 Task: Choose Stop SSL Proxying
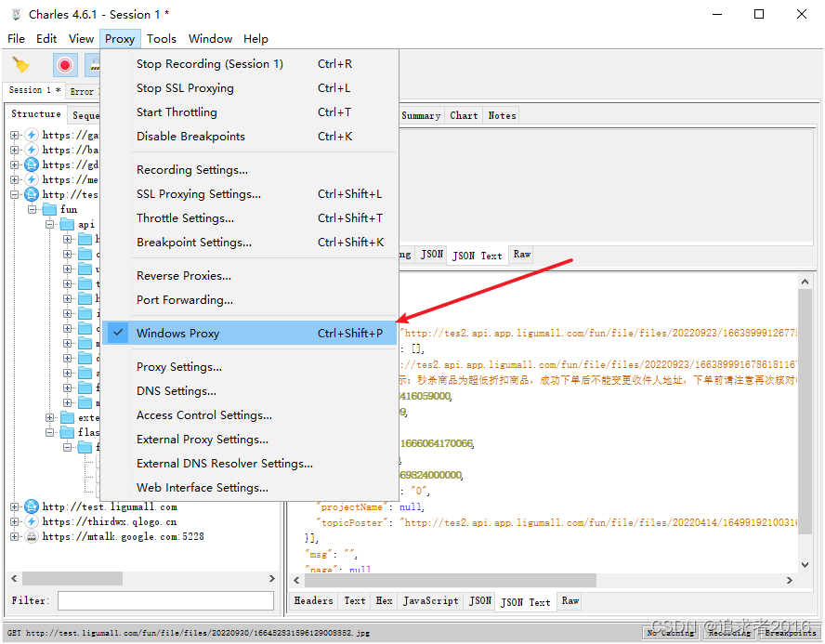click(249, 88)
